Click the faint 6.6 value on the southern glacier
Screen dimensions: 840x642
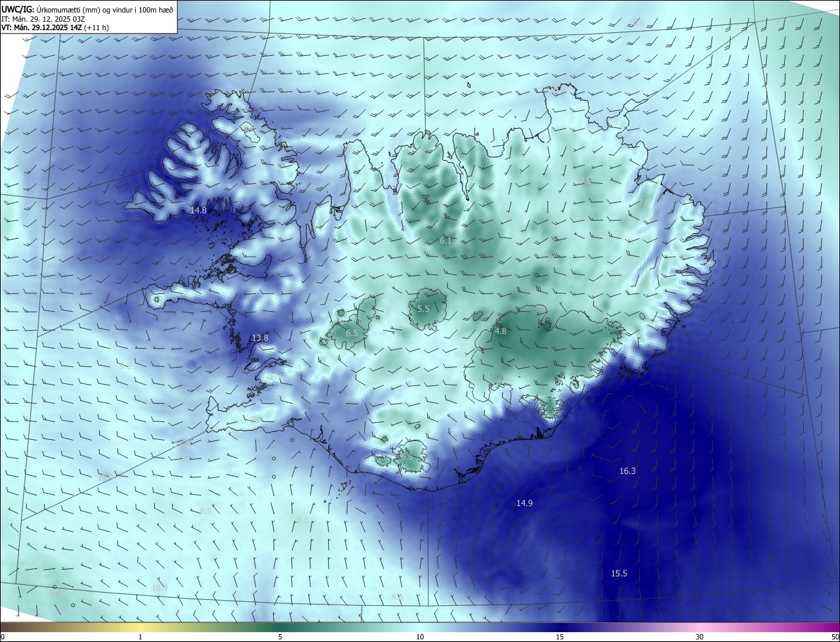(406, 457)
